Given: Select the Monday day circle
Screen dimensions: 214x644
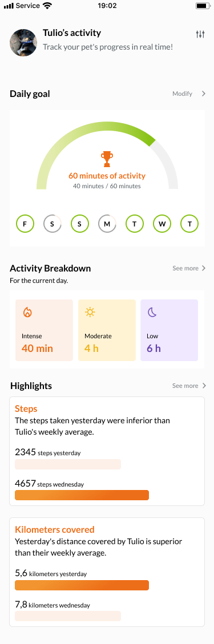Looking at the screenshot, I should pyautogui.click(x=107, y=224).
